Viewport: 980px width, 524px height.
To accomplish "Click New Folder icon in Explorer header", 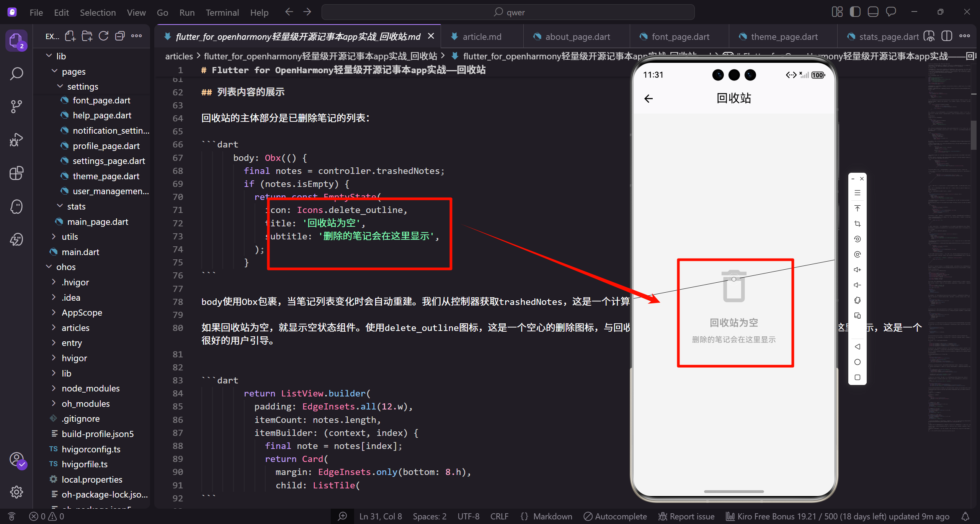I will [x=87, y=36].
